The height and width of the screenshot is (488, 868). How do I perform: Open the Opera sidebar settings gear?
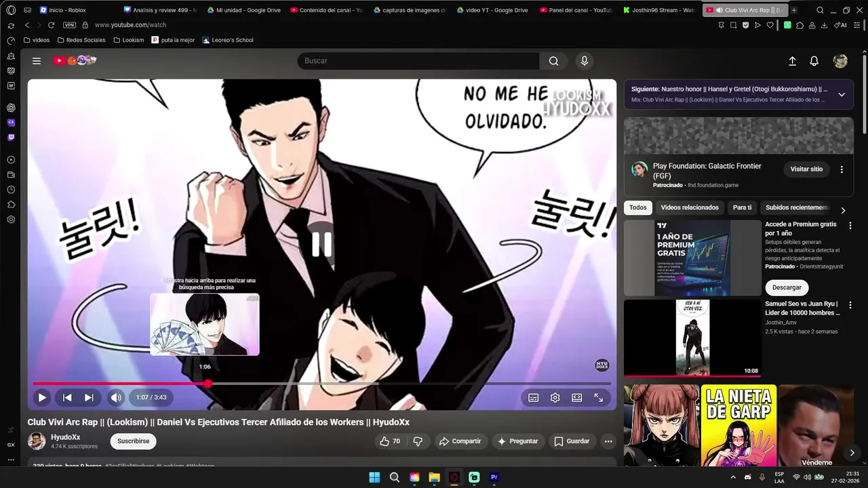coord(11,220)
